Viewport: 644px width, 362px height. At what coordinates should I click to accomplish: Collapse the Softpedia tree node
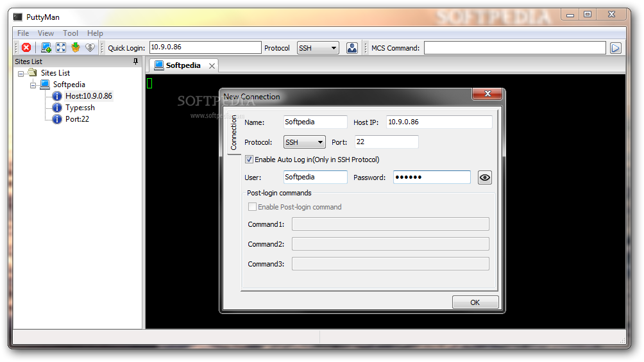tap(33, 85)
